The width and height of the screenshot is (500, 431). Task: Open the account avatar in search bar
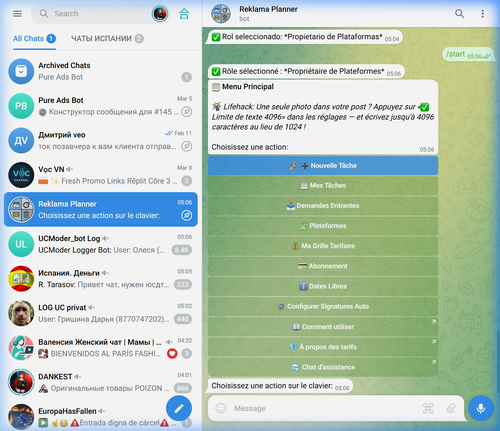pyautogui.click(x=160, y=14)
